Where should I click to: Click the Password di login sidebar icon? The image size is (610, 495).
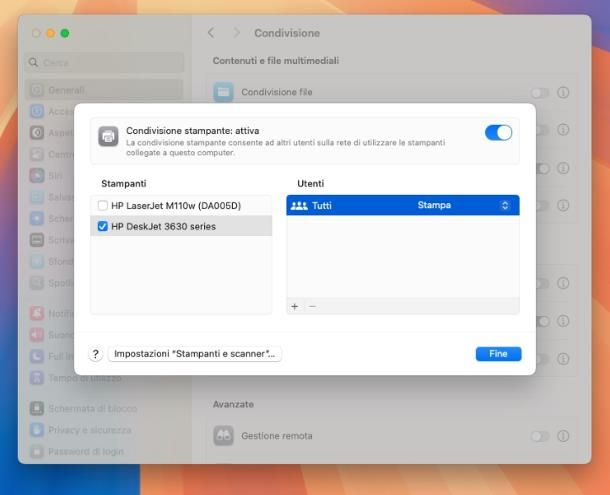coord(37,451)
